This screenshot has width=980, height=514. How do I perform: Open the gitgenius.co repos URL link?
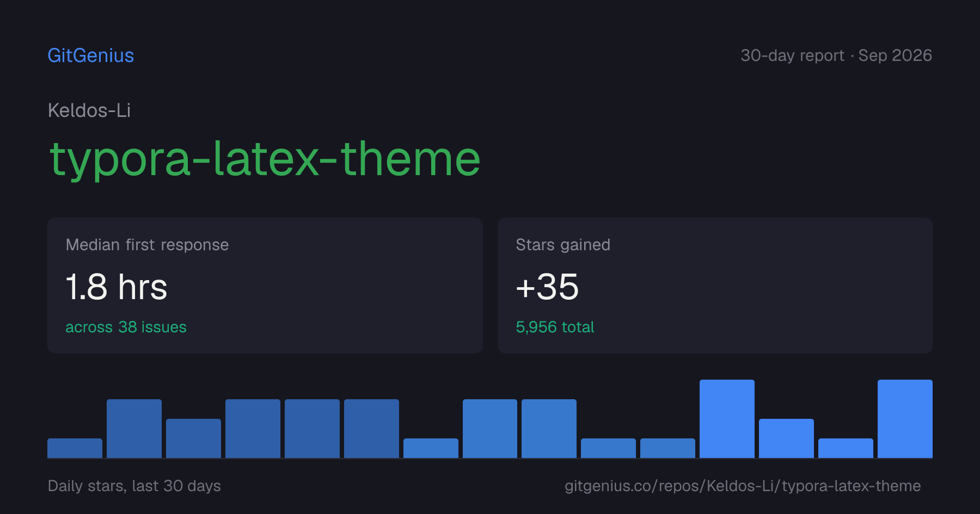click(743, 486)
